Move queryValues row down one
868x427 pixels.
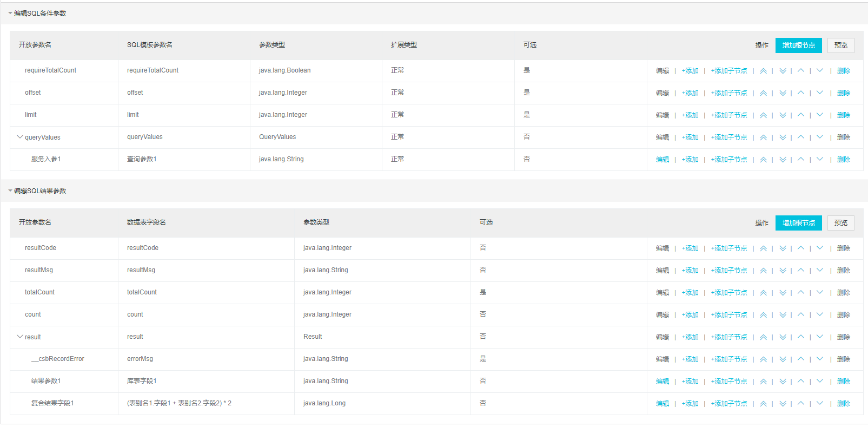[820, 137]
